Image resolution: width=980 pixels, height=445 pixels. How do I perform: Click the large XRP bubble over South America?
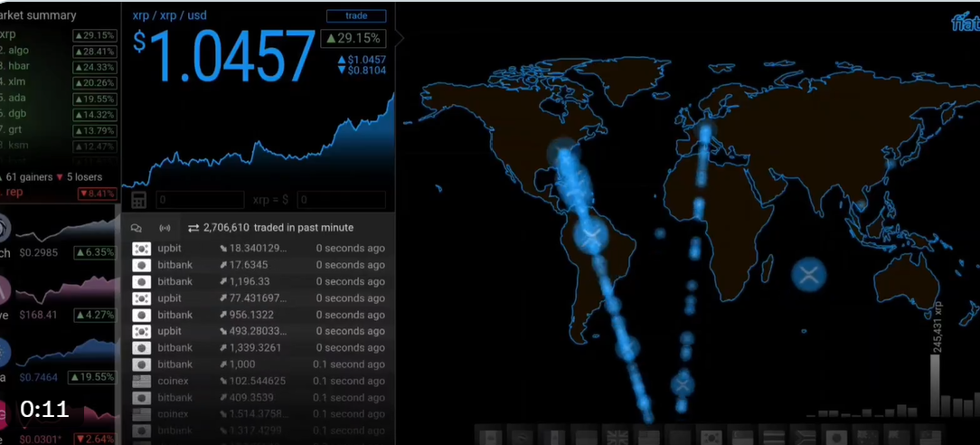[x=591, y=235]
